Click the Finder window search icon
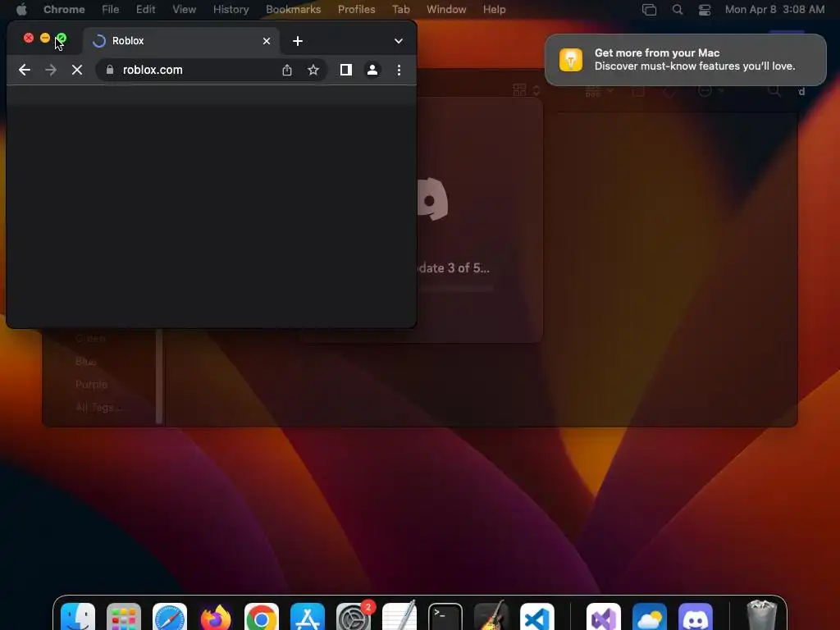 (774, 90)
